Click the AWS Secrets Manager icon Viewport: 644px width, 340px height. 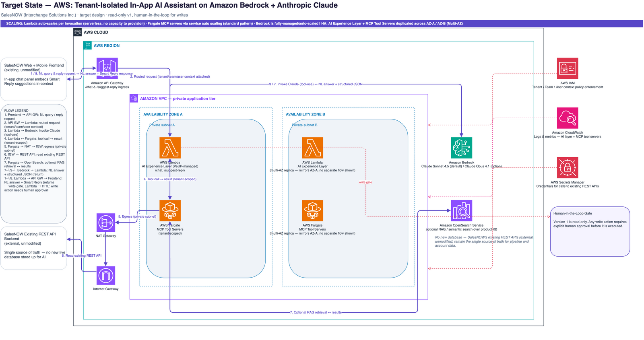(x=568, y=167)
